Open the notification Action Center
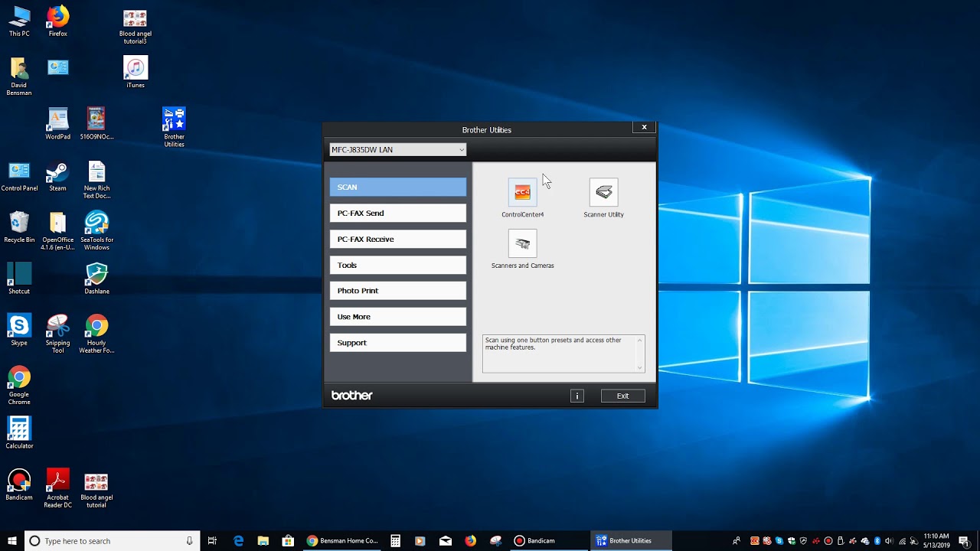 click(964, 541)
